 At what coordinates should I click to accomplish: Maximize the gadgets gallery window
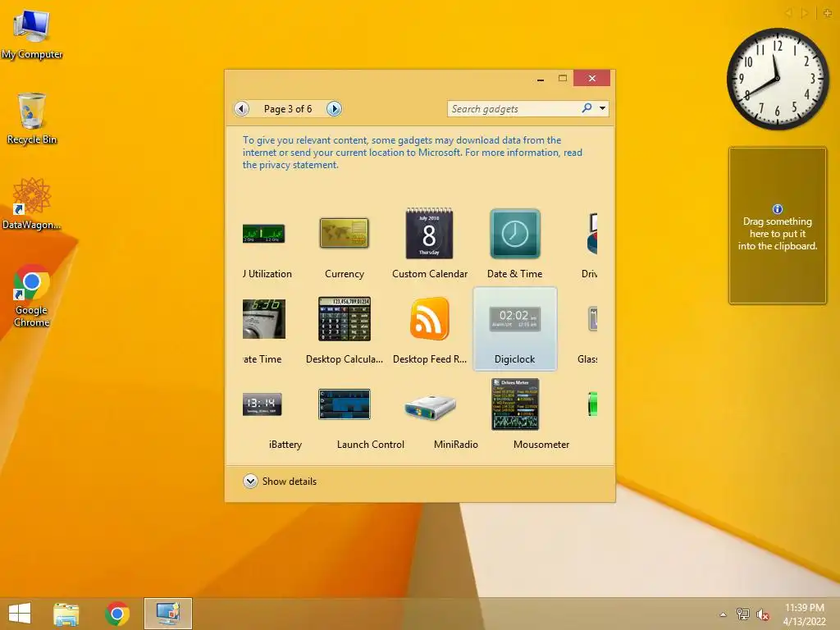point(563,78)
